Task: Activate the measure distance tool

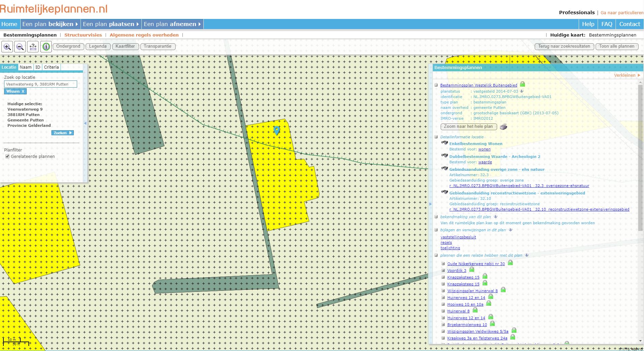Action: 33,46
